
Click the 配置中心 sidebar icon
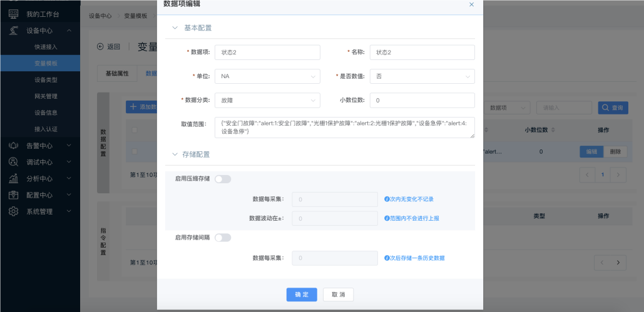[14, 195]
